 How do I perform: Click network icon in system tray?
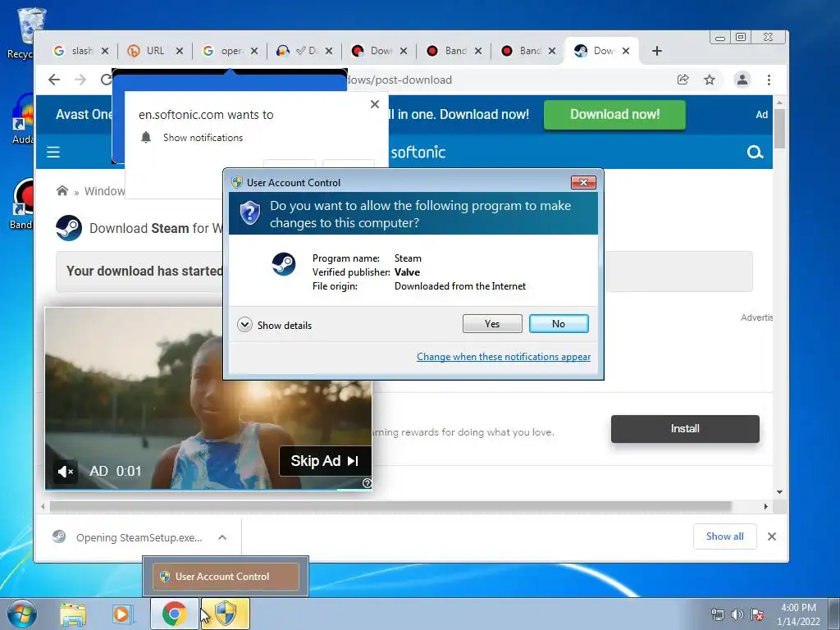click(717, 614)
